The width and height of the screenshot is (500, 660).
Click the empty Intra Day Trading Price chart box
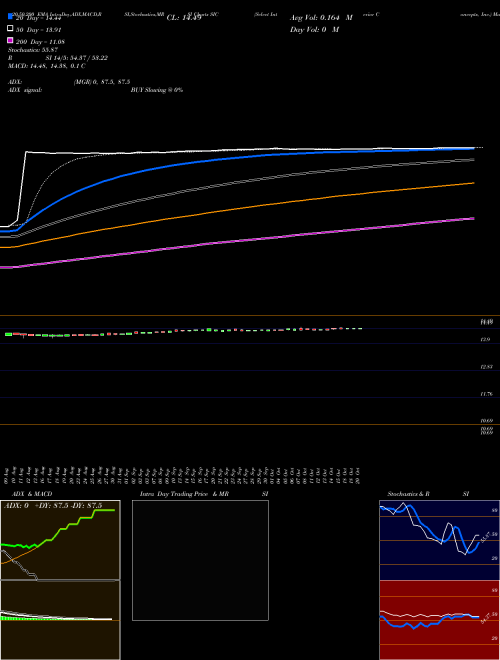[200, 560]
